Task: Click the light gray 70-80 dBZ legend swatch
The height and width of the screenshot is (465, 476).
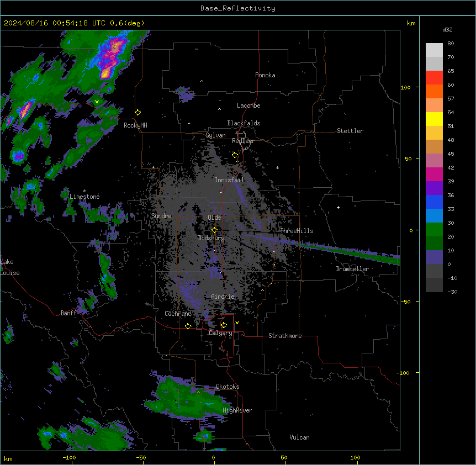Action: click(x=434, y=50)
